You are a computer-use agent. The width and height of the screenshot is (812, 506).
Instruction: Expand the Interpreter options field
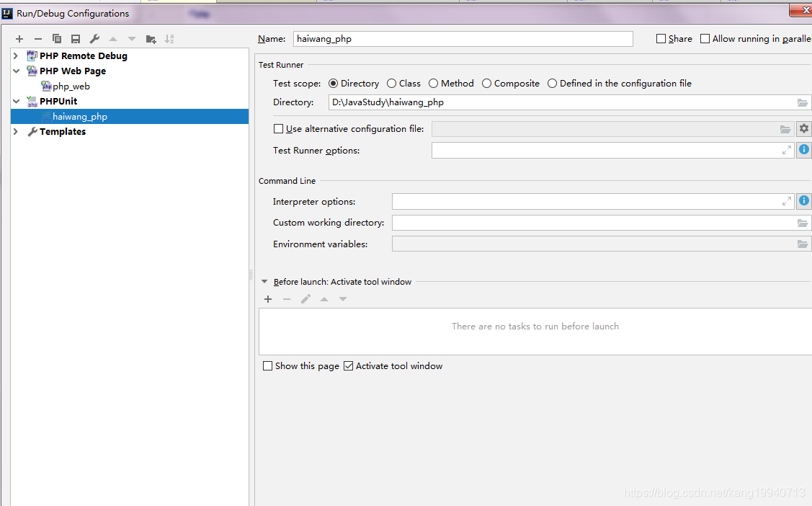click(x=786, y=202)
